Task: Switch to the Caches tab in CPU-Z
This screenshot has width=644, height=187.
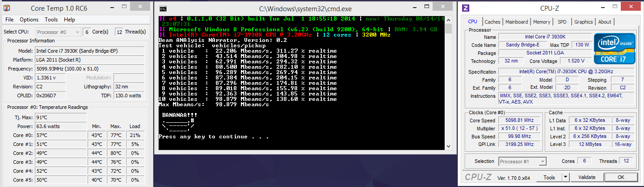Action: pos(492,22)
